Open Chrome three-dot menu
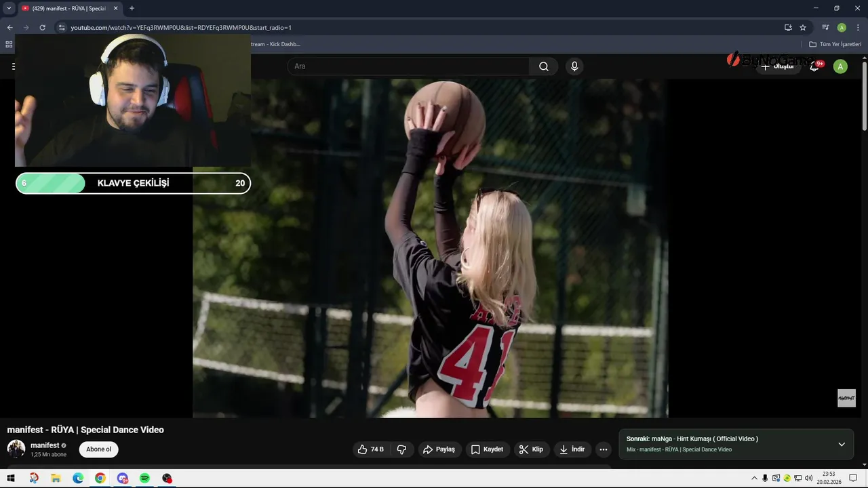868x488 pixels. (x=857, y=28)
